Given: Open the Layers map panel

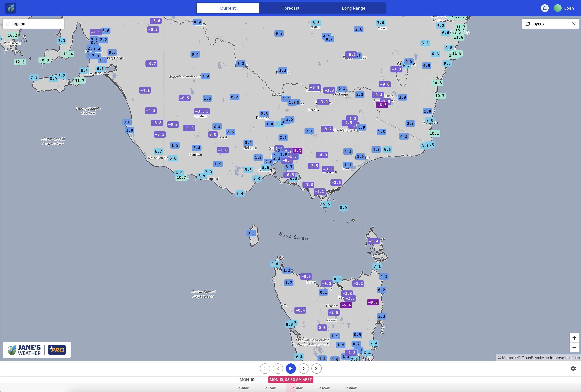Looking at the screenshot, I should [535, 24].
